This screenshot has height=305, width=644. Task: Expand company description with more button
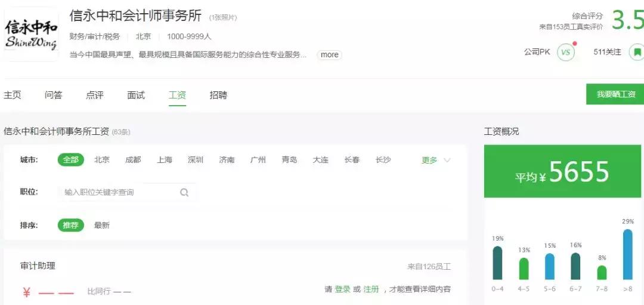pyautogui.click(x=329, y=55)
